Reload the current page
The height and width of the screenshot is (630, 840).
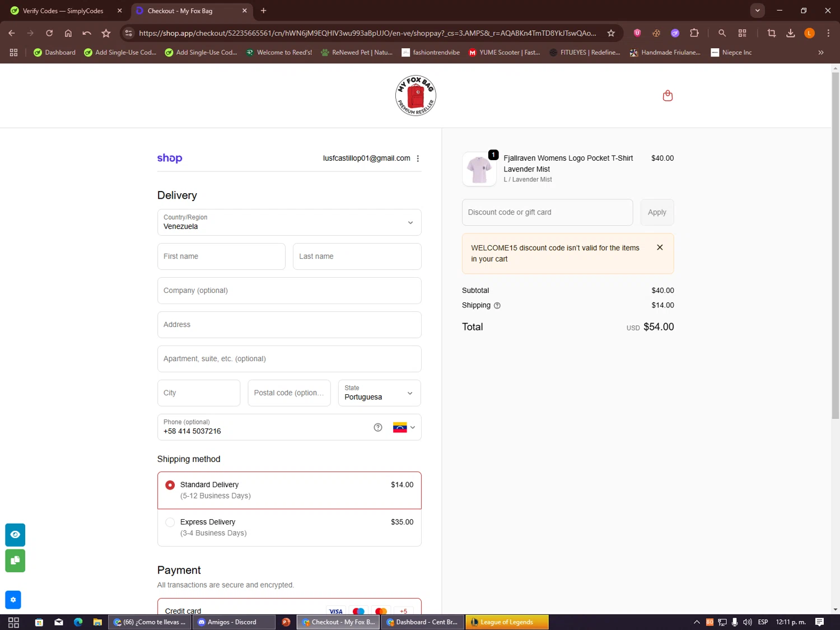49,33
